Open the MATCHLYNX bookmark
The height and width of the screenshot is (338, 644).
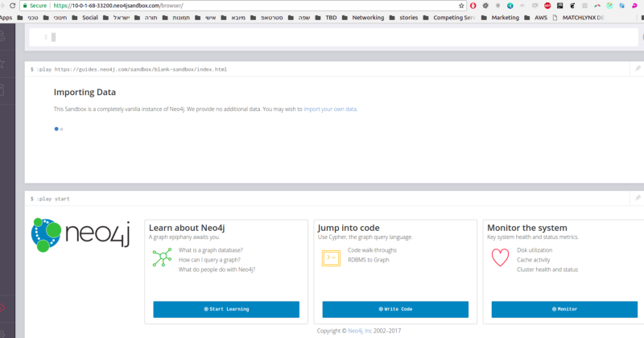(578, 18)
